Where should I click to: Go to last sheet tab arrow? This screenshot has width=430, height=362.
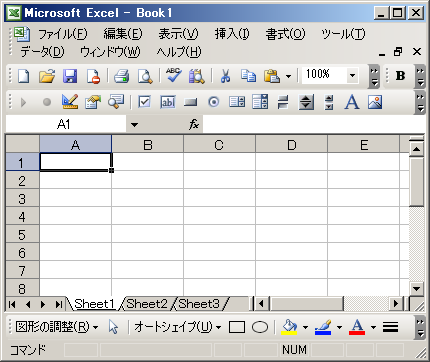[59, 304]
